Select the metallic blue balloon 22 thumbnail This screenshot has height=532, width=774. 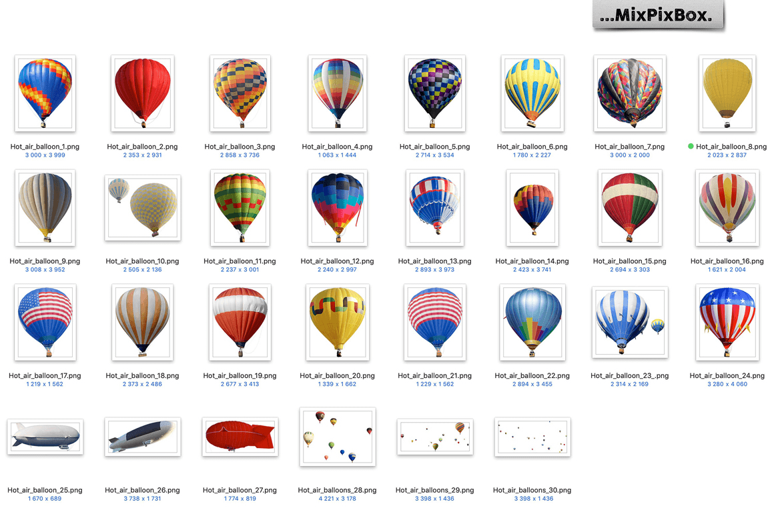532,322
